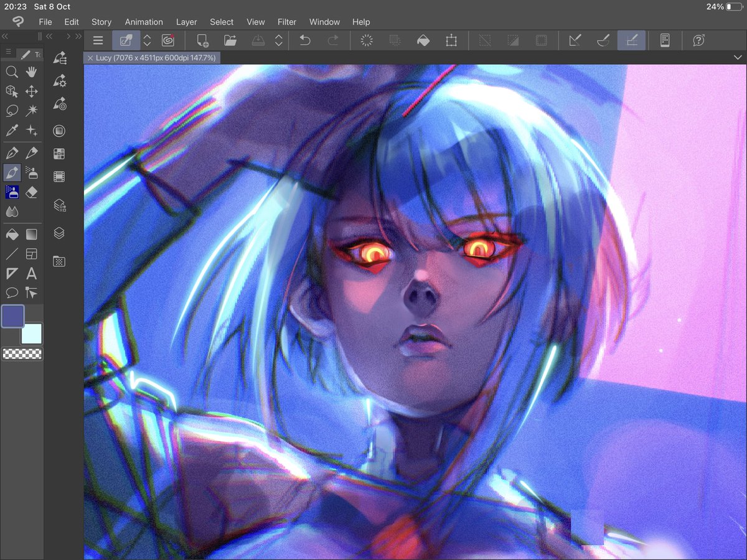
Task: Select the Figure line tool
Action: 11,254
